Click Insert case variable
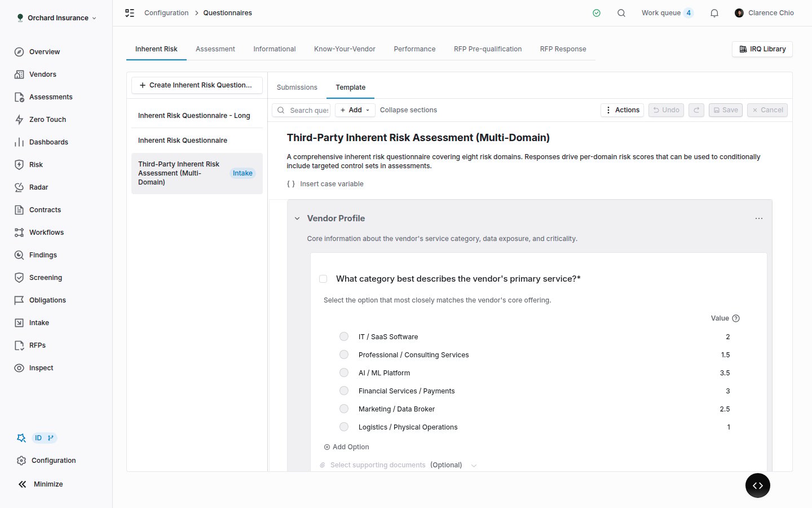Viewport: 812px width, 508px height. (325, 184)
